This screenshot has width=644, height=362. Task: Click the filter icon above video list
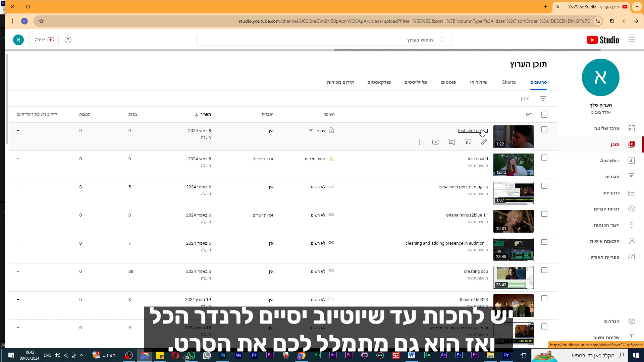click(543, 99)
